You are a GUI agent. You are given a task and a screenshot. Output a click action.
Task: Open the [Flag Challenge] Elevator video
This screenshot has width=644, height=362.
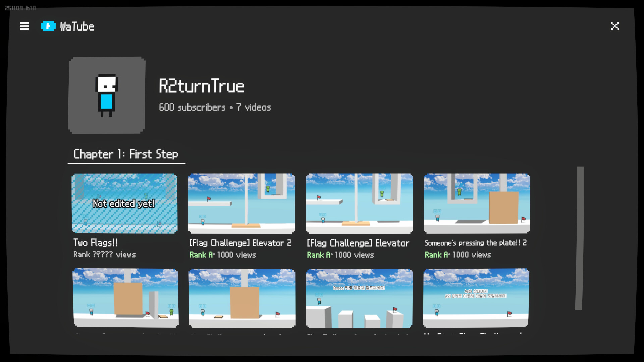(x=359, y=203)
